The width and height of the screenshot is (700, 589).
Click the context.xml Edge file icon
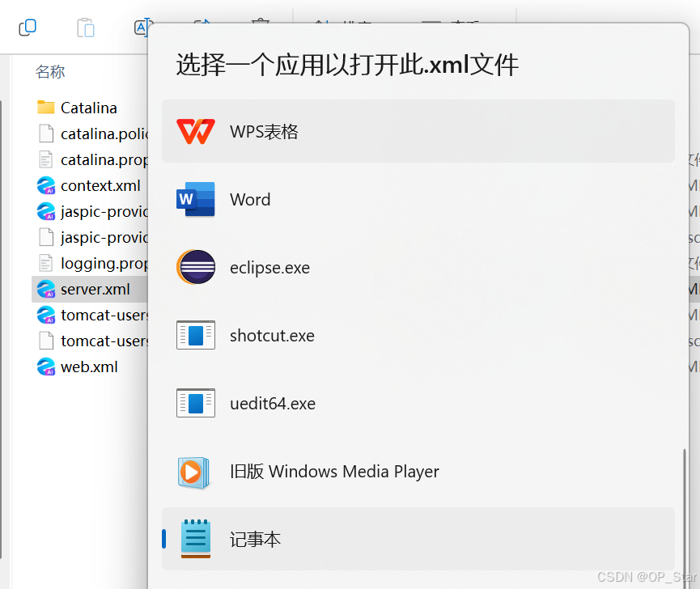pos(46,185)
